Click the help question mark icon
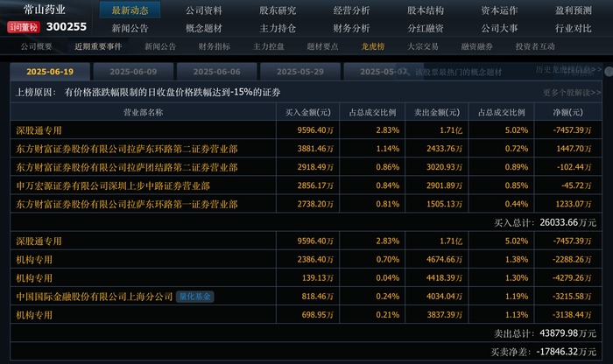This screenshot has height=364, width=613. point(609,72)
